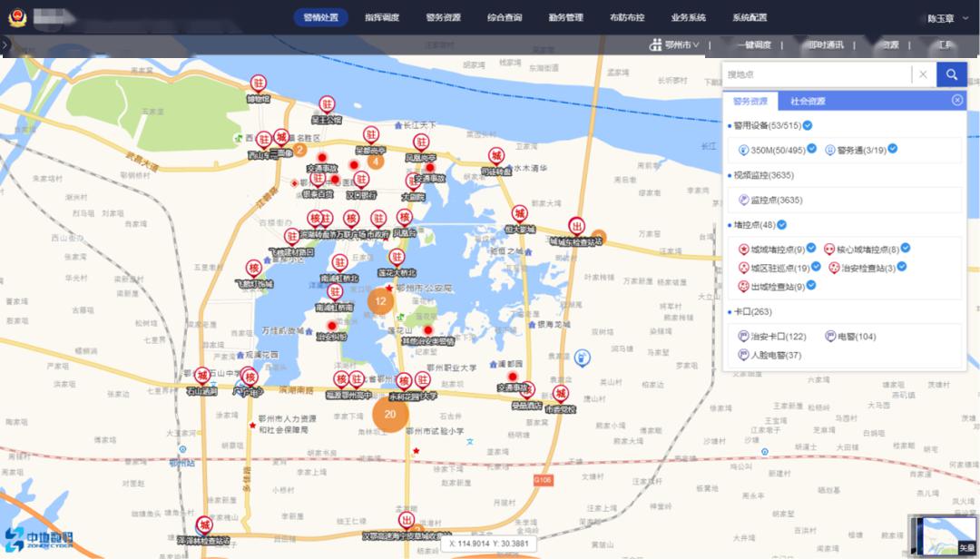980x559 pixels.
Task: Uncheck the 警用设备(53/515) checkbox
Action: pos(808,125)
